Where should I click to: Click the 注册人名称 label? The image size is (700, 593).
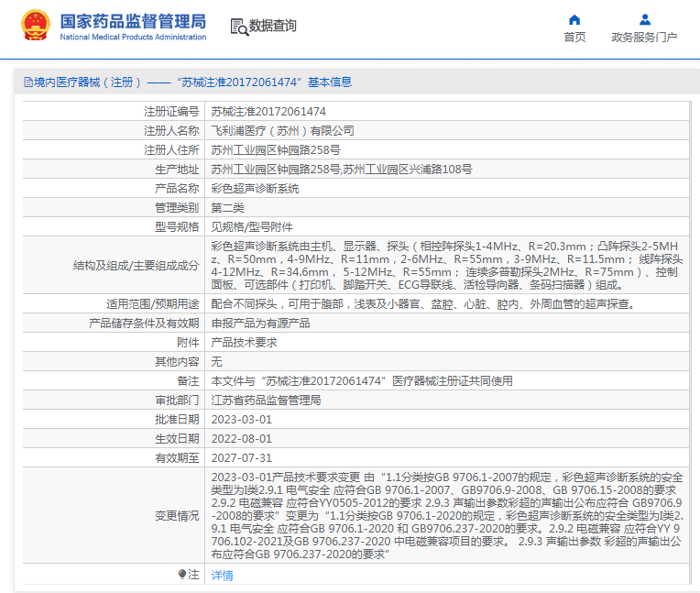pyautogui.click(x=171, y=131)
